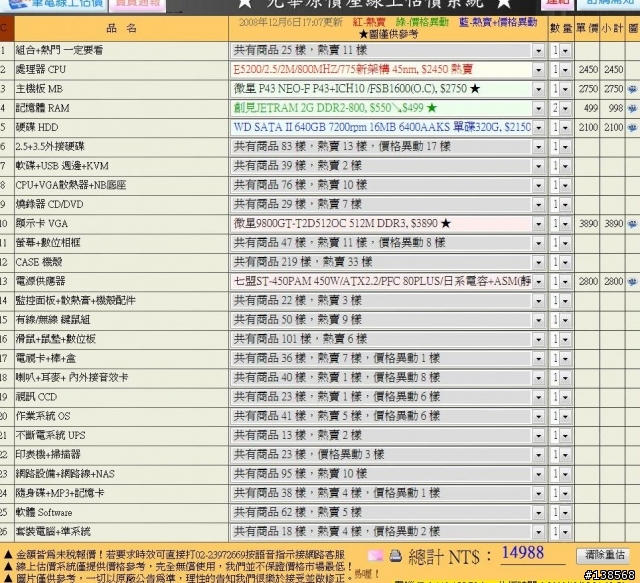
Task: Open the CASE 機殼 product dropdown
Action: tap(387, 262)
